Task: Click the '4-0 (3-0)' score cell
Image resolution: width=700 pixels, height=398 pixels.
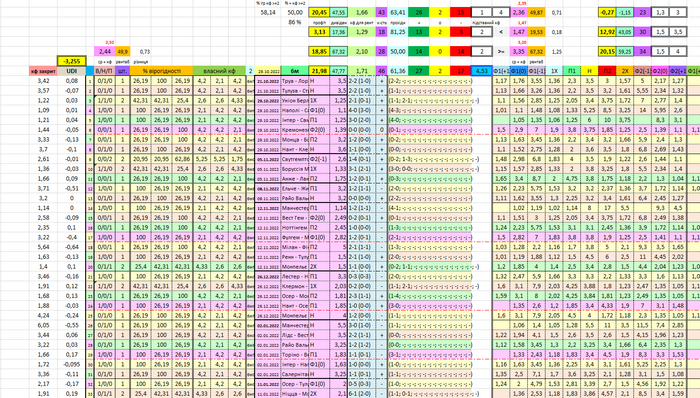Action: tap(361, 110)
